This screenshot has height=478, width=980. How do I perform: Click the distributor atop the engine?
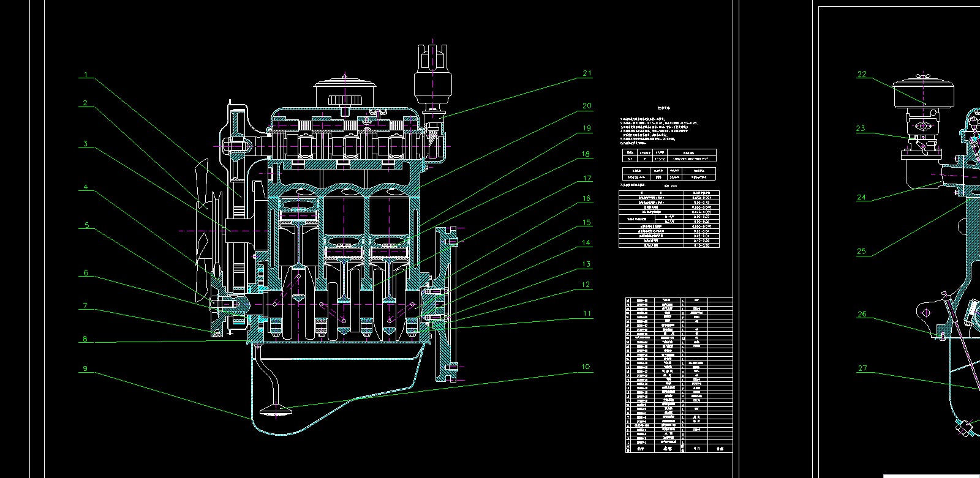(433, 80)
